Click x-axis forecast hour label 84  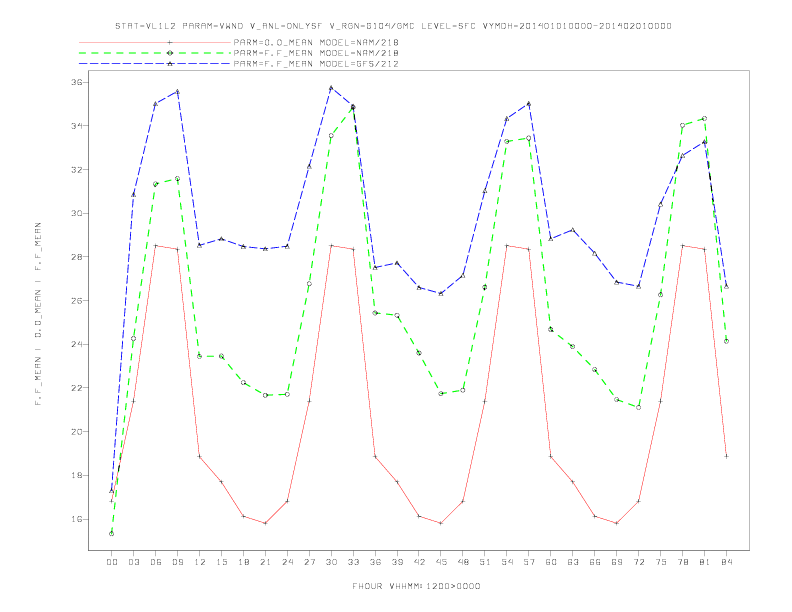click(x=726, y=562)
